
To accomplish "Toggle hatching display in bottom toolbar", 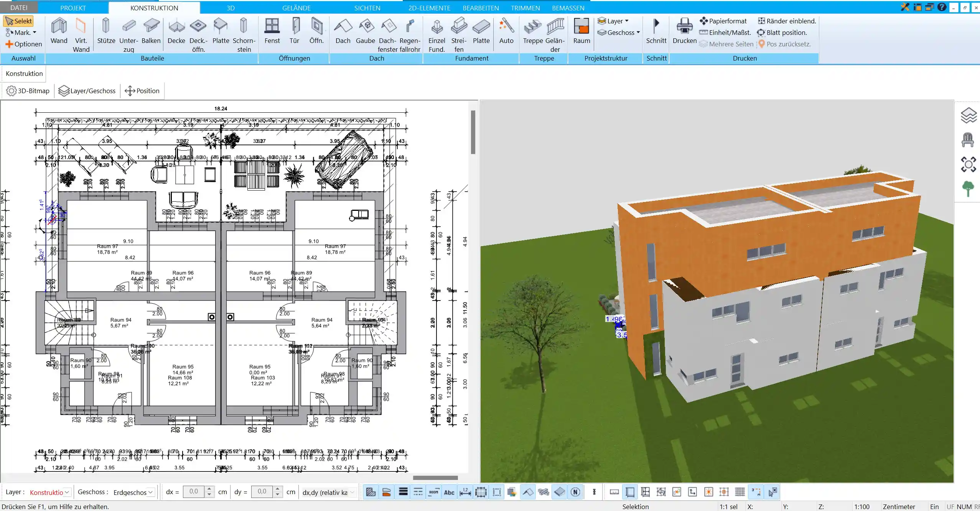I will 371,492.
